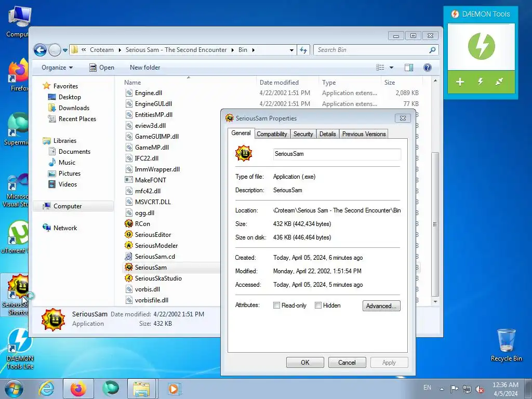Click the plus icon in DAEMON Tools gadget

(460, 82)
